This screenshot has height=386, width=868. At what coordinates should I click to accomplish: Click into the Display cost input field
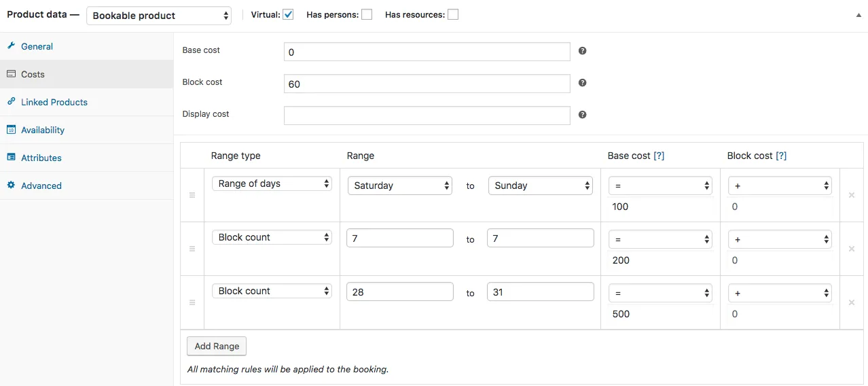pyautogui.click(x=427, y=116)
